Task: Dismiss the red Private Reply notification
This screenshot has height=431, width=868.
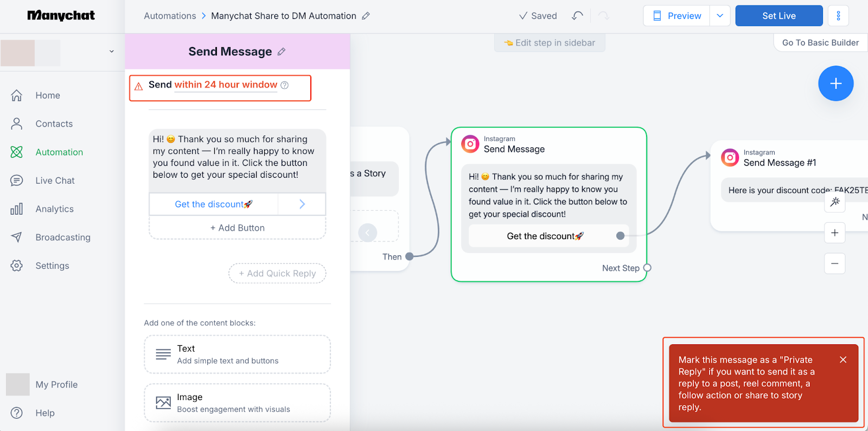Action: pos(843,359)
